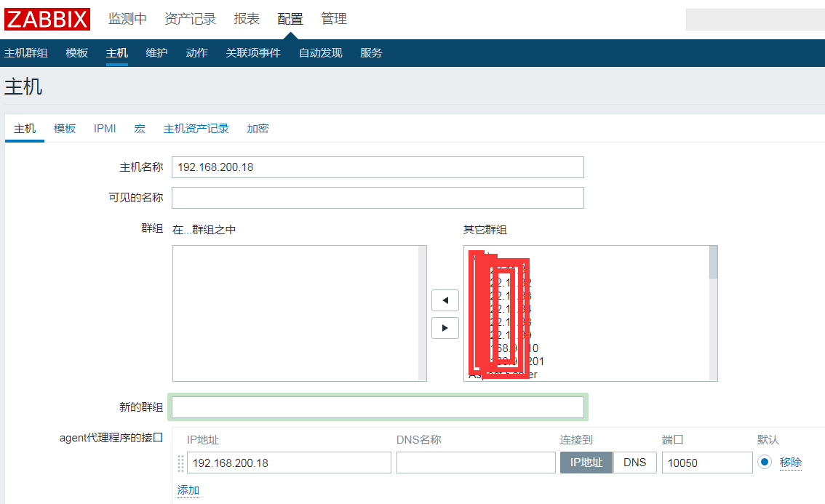Select IP地址 connect-to button
The width and height of the screenshot is (825, 504).
coord(586,463)
